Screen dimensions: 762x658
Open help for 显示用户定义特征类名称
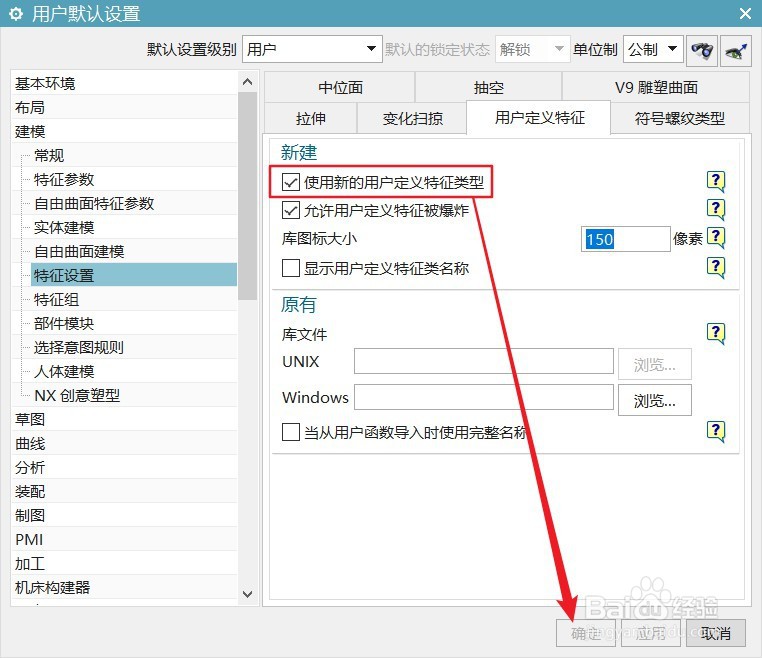(x=715, y=267)
